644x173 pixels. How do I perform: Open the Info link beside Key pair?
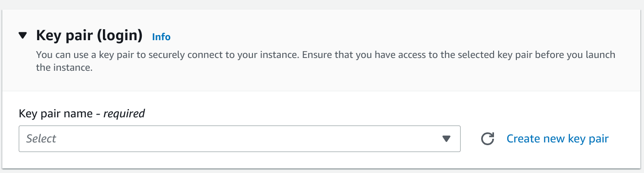tap(161, 37)
